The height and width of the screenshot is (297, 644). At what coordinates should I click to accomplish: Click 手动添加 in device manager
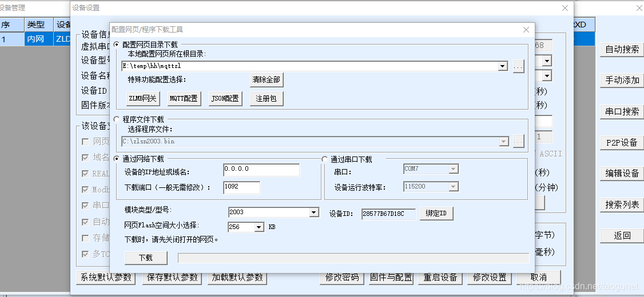622,81
